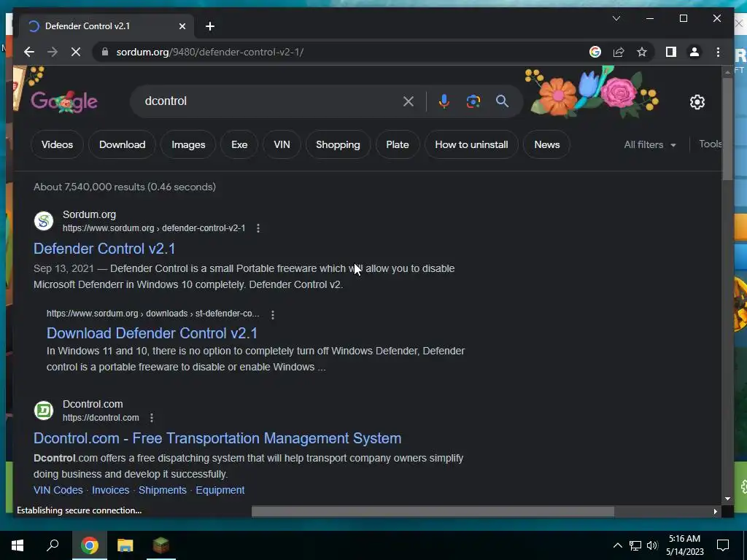Image resolution: width=747 pixels, height=560 pixels.
Task: Open the VIN Codes sitelink
Action: [x=58, y=490]
